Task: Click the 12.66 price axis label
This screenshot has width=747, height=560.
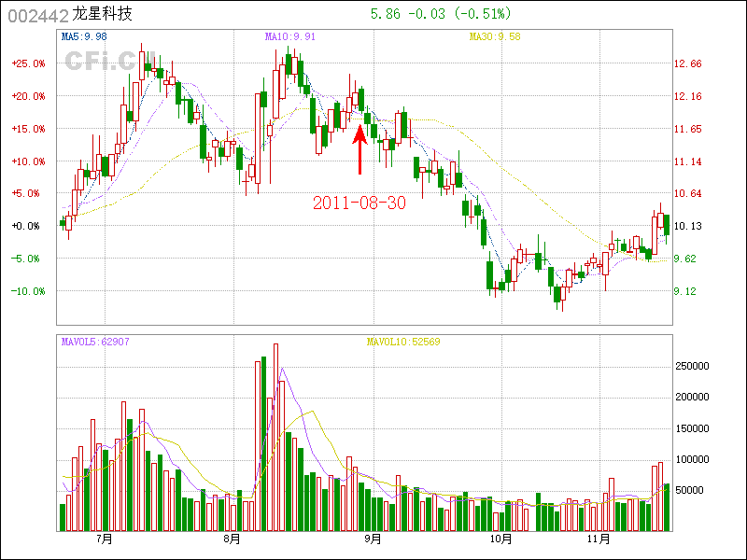Action: click(x=688, y=63)
